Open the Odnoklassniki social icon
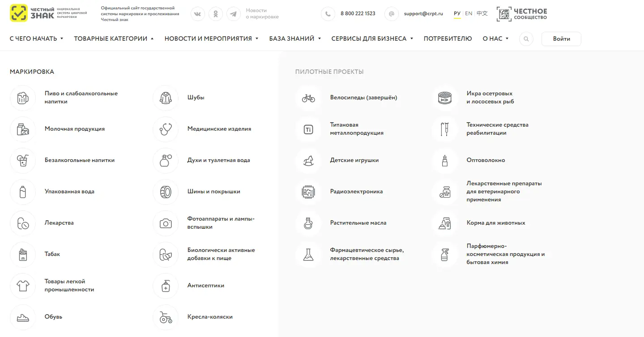This screenshot has height=337, width=644. 216,14
